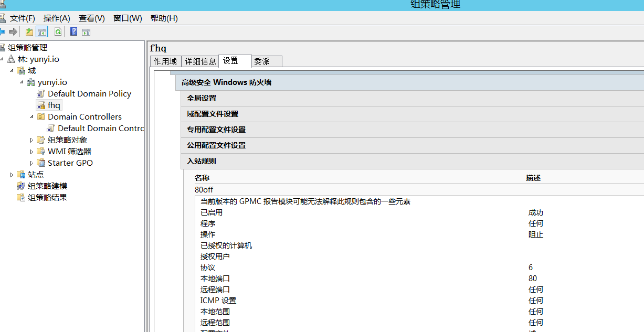Toggle the show/hide action pane icon

86,32
